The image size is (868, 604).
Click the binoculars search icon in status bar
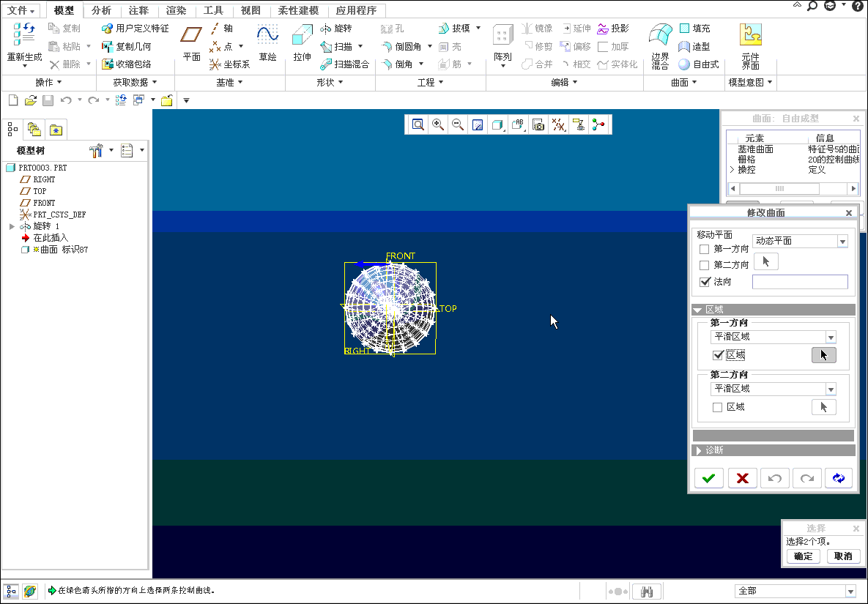click(646, 592)
